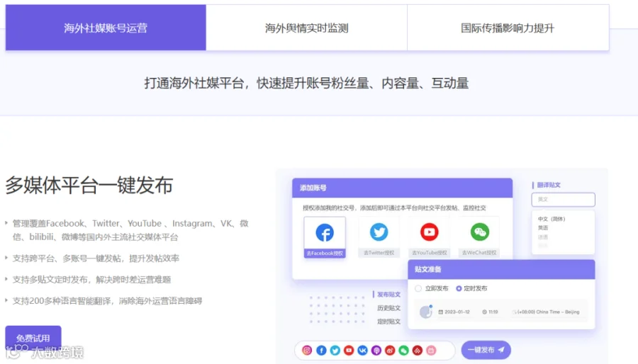The height and width of the screenshot is (364, 638).
Task: Click the 翻译贴文 section label
Action: click(x=549, y=185)
